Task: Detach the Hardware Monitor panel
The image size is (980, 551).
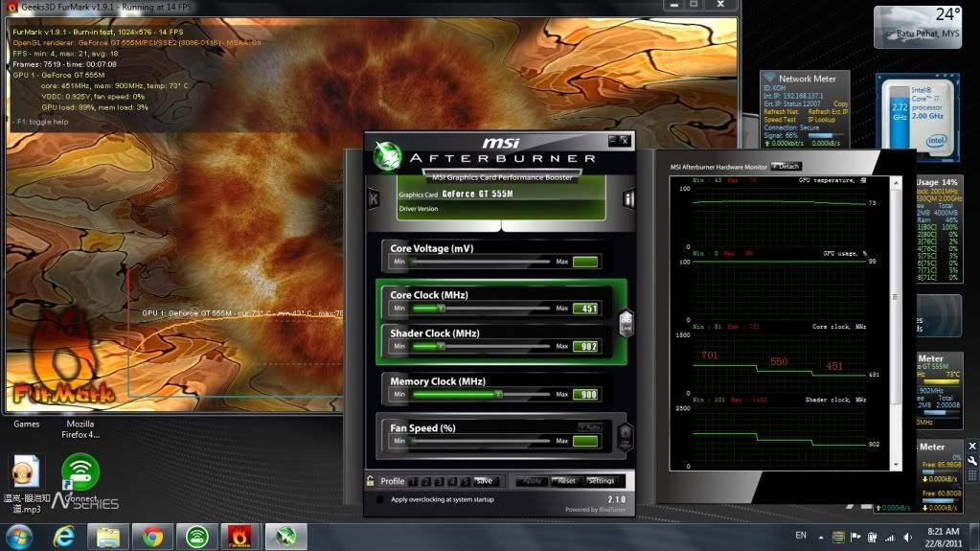Action: click(786, 167)
